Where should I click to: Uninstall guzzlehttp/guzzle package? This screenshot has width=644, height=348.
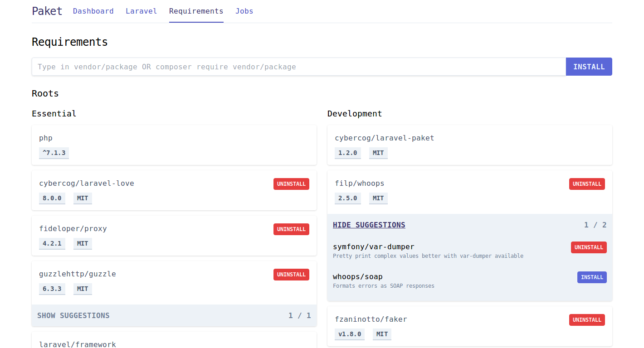(291, 275)
